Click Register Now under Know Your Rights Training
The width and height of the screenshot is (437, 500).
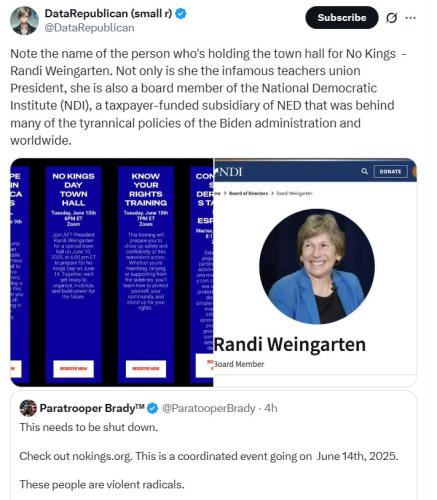click(146, 369)
